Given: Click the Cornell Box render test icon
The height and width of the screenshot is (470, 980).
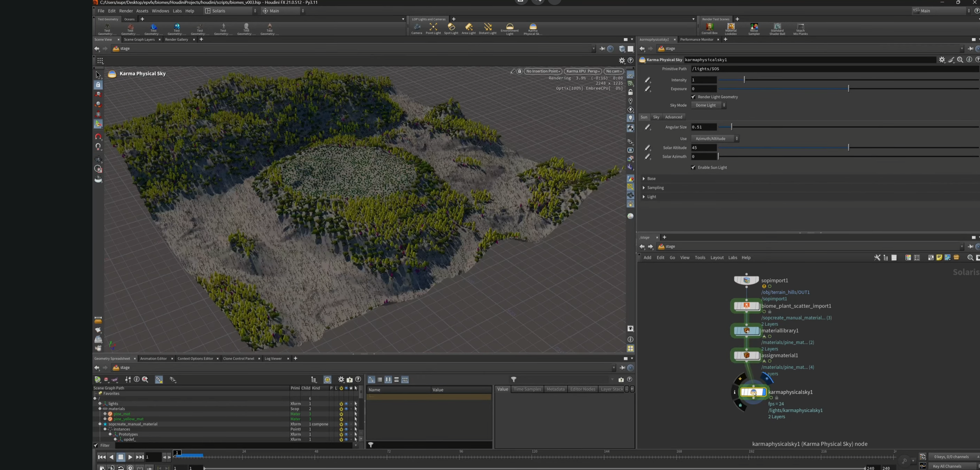Looking at the screenshot, I should [x=709, y=28].
